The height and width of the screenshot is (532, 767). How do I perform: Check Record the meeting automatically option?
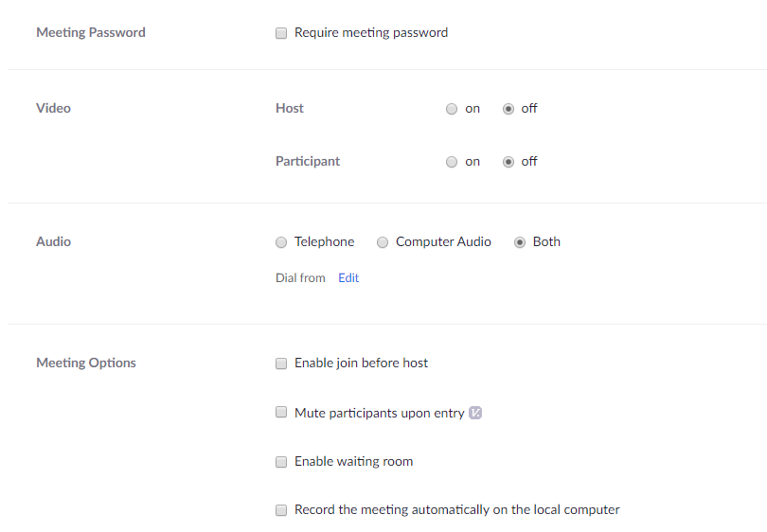pos(281,510)
